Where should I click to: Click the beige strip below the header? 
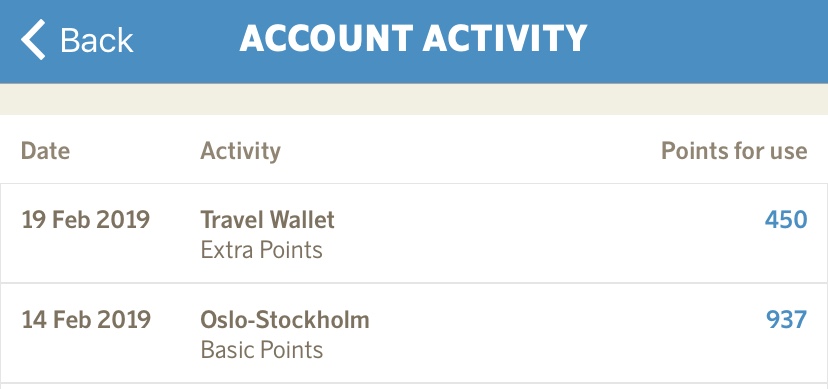click(414, 99)
